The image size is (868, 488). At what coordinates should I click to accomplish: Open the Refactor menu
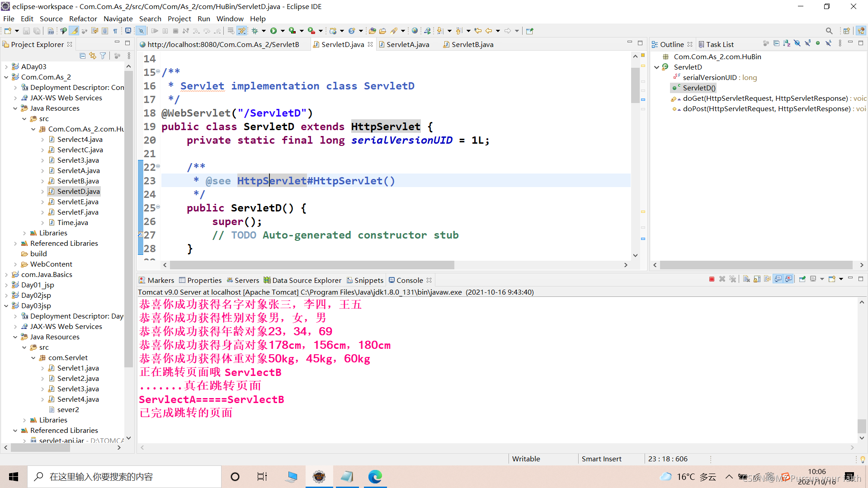click(x=83, y=19)
